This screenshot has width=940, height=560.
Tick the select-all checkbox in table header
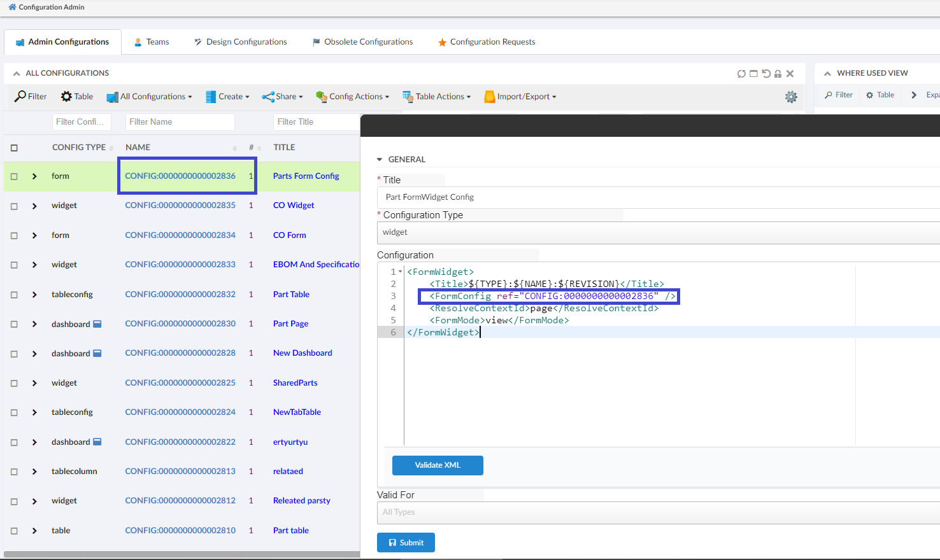coord(14,148)
